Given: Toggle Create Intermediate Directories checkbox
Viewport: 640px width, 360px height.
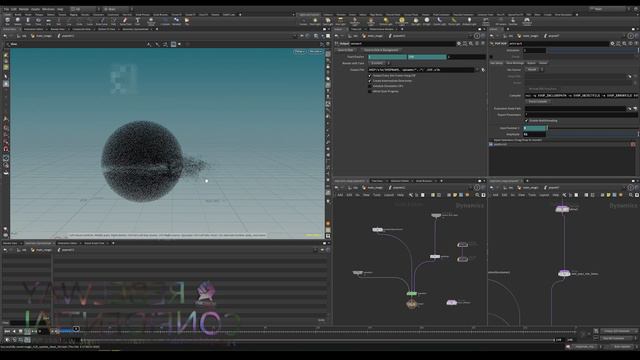Looking at the screenshot, I should point(370,81).
